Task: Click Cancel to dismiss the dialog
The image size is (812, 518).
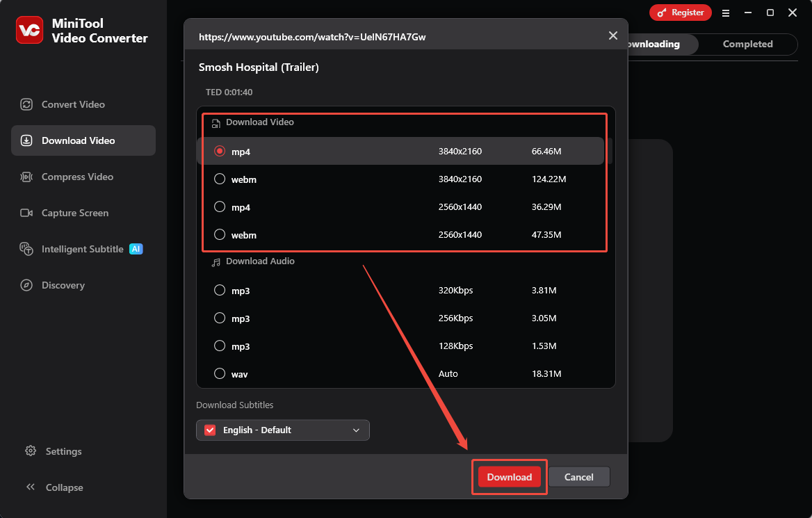Action: (x=579, y=477)
